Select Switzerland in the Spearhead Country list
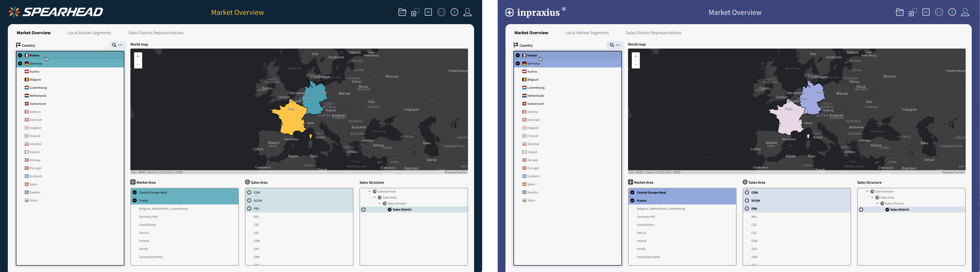 38,104
